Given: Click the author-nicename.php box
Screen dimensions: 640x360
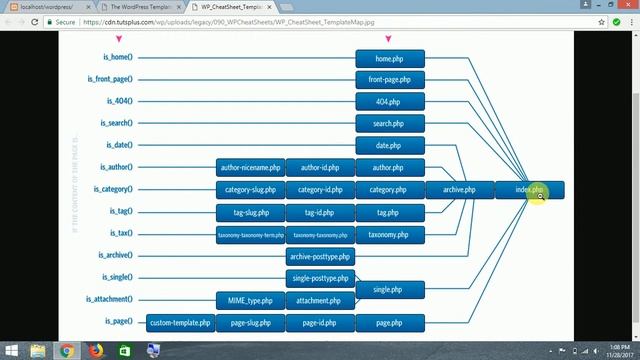Looking at the screenshot, I should click(x=250, y=168).
